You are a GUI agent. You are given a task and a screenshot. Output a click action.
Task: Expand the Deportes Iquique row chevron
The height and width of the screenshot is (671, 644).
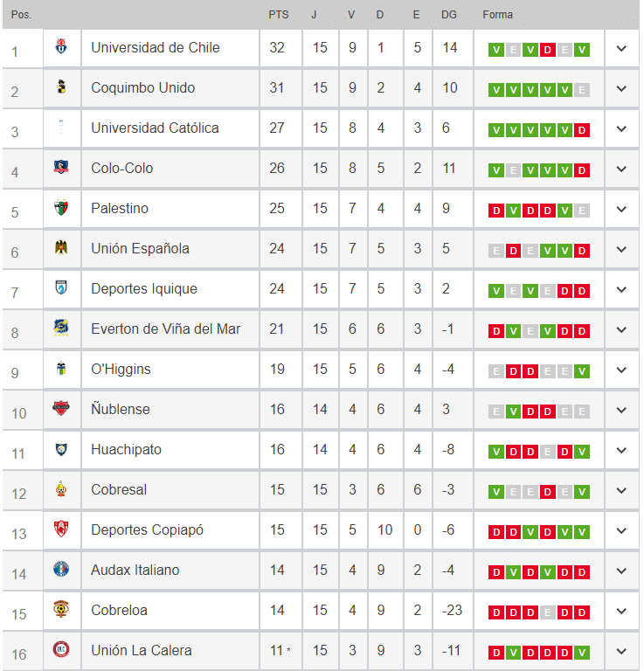tap(621, 289)
